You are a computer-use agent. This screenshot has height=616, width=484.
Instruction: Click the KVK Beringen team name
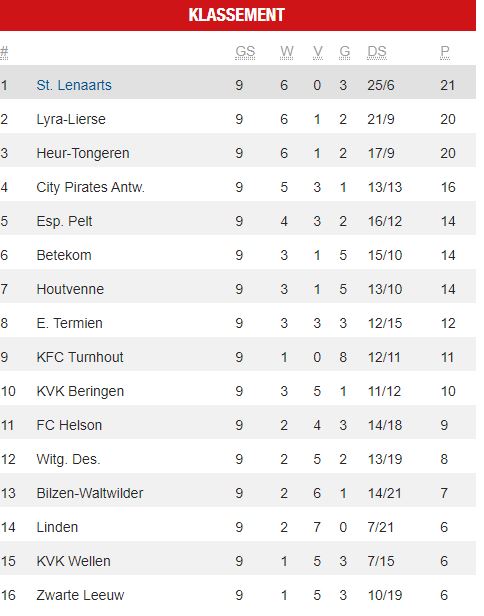(80, 391)
